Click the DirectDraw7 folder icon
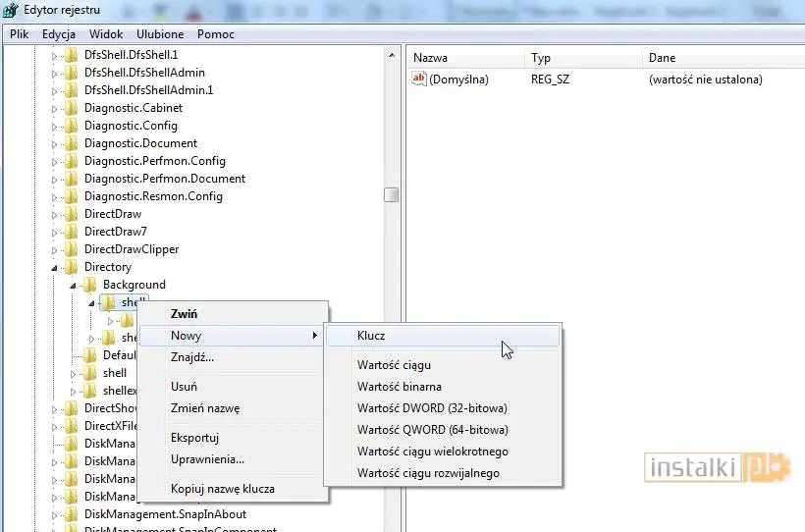The image size is (805, 532). tap(71, 232)
